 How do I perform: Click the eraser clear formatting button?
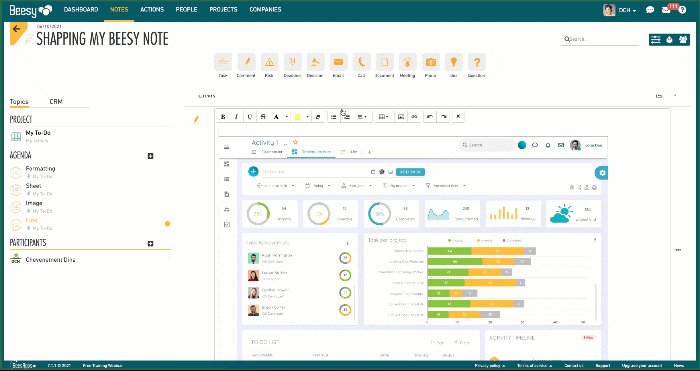coord(318,117)
